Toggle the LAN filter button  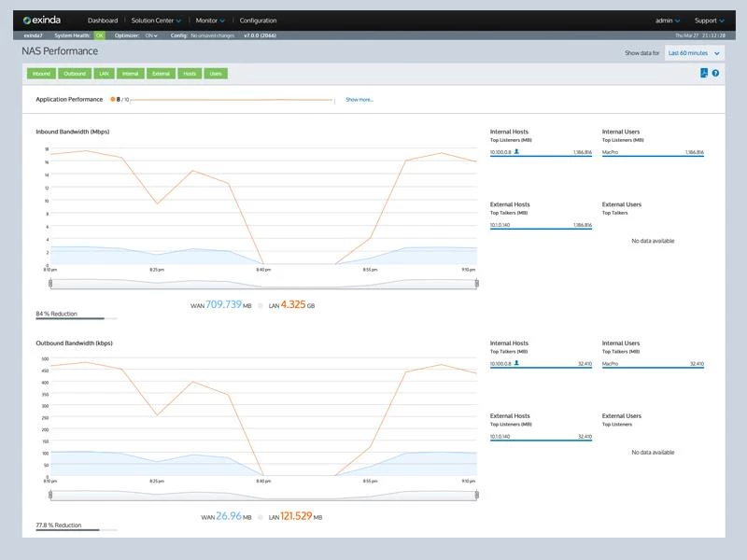click(x=104, y=73)
